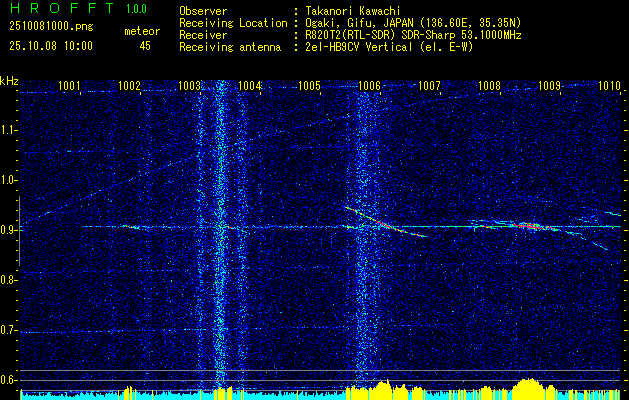Click the bright noise band between 1003 and 1004
Viewport: 629px width, 400px height.
[x=220, y=235]
